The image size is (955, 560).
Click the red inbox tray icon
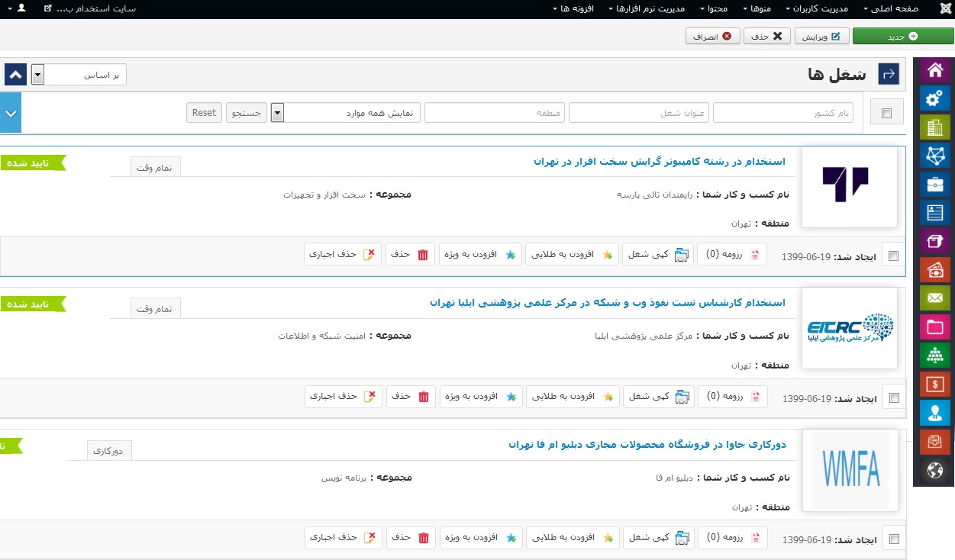point(934,441)
